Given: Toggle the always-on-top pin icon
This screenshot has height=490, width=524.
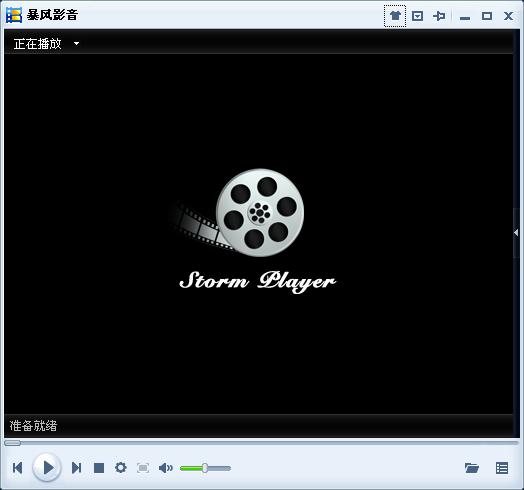Looking at the screenshot, I should [x=439, y=16].
